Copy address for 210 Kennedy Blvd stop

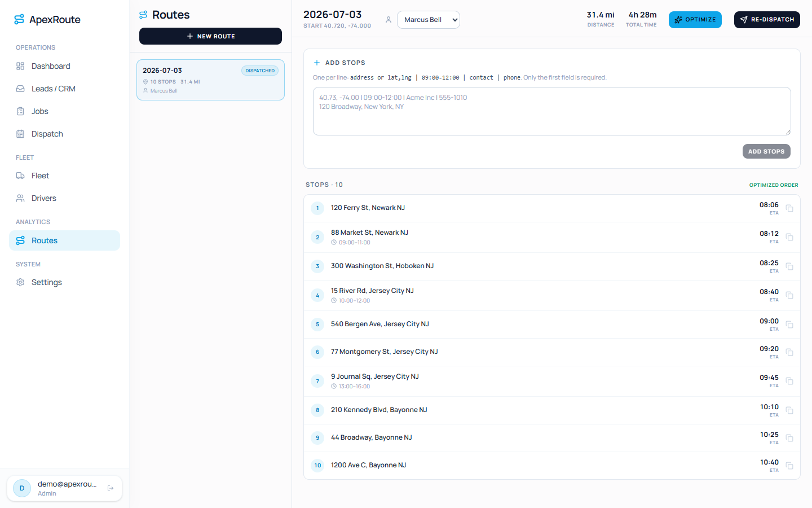pos(789,410)
